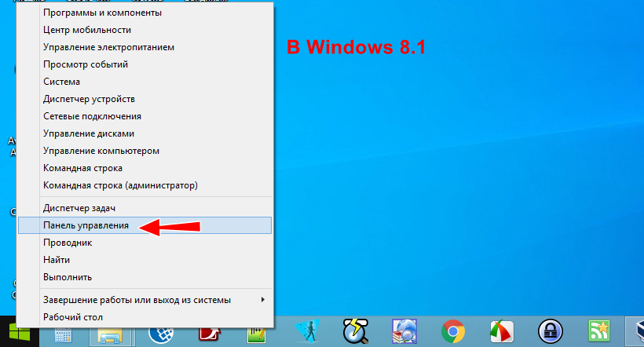Open the teal walking-figure taskbar icon
Viewport: 644px width, 347px height.
307,331
